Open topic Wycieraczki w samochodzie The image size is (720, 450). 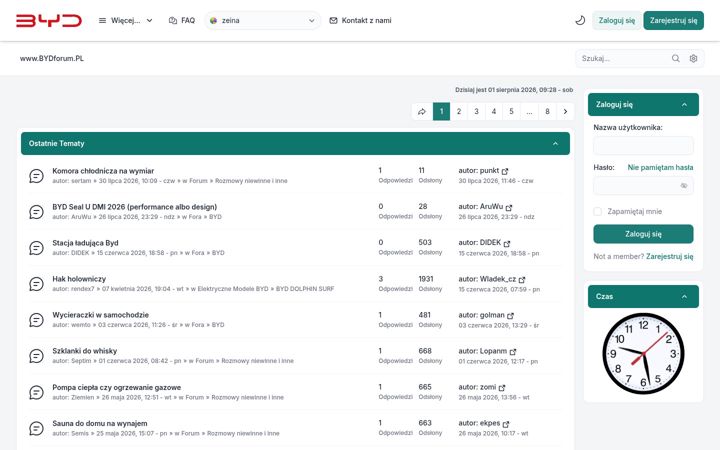click(x=101, y=315)
